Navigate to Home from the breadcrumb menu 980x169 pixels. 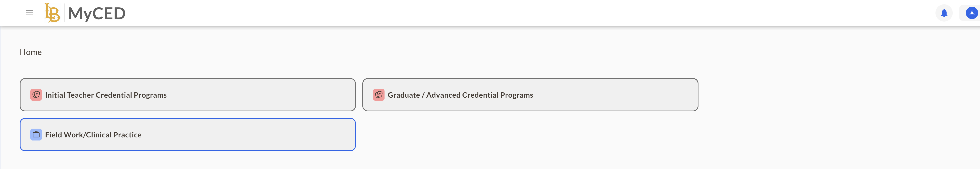point(31,52)
